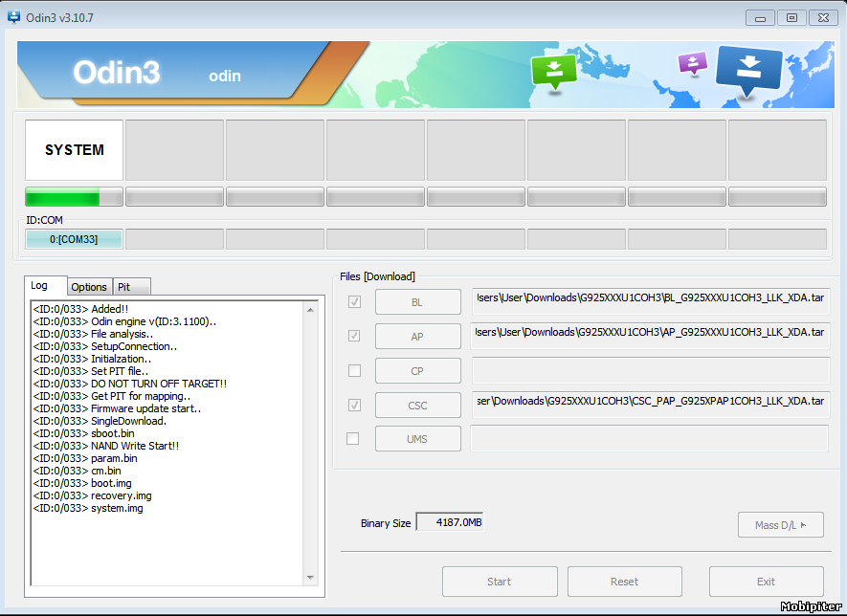Enable the UMS file checkbox

[x=353, y=438]
